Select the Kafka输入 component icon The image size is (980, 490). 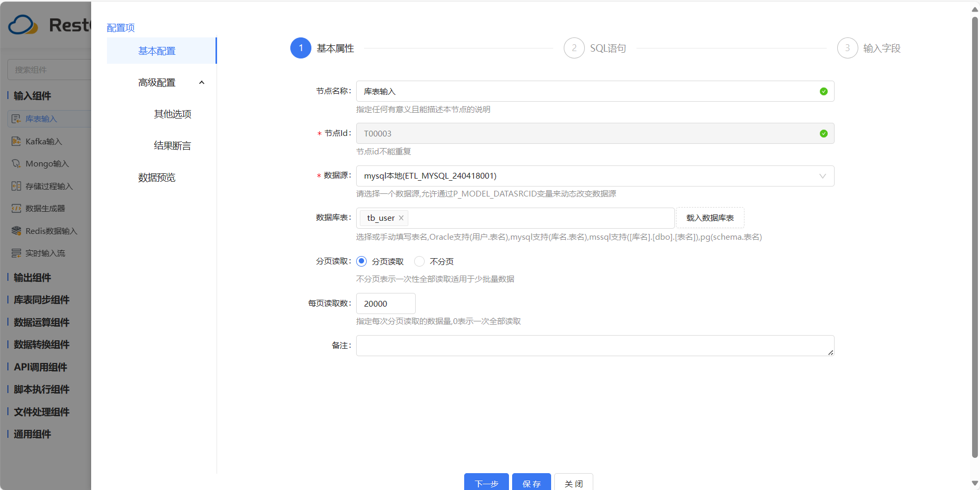(16, 141)
